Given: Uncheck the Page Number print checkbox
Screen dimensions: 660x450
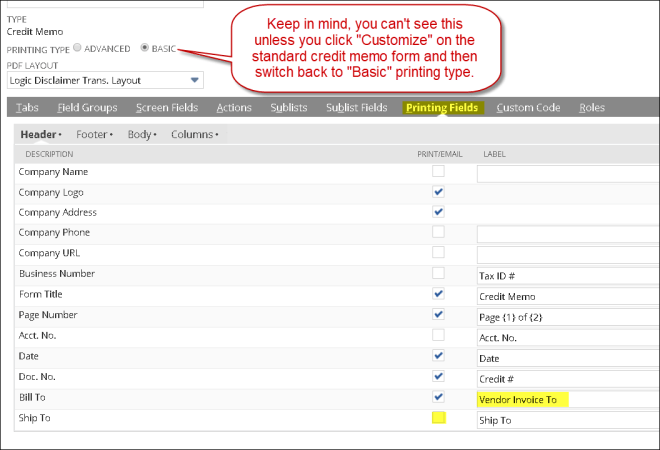Looking at the screenshot, I should click(x=438, y=315).
